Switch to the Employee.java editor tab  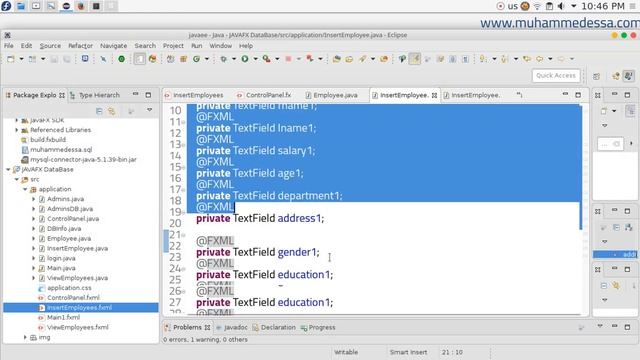pos(332,95)
